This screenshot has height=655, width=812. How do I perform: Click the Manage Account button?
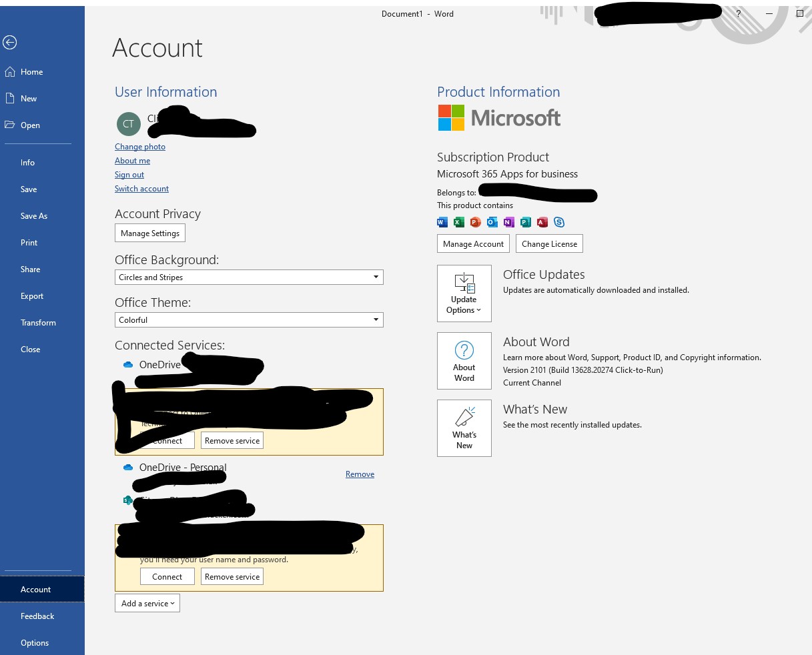pyautogui.click(x=473, y=244)
